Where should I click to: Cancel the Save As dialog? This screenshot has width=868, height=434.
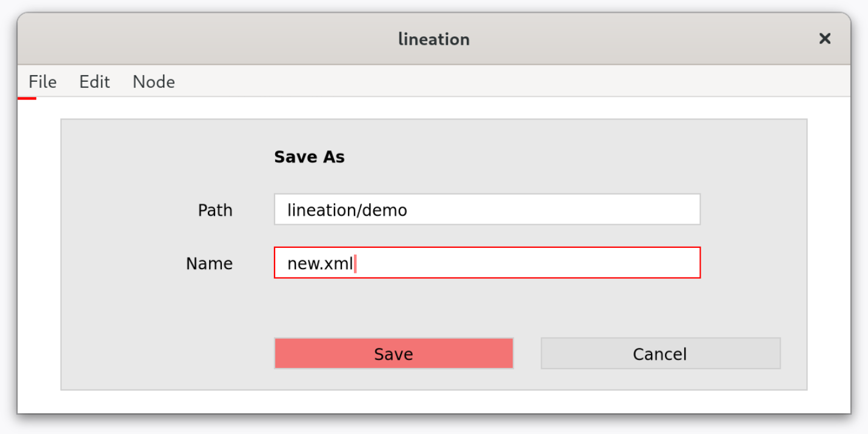[661, 353]
